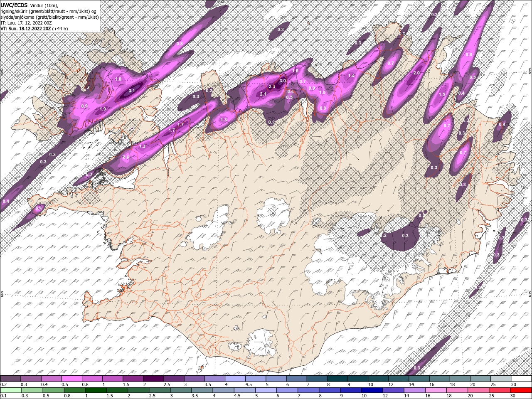Pick the 0.5 swatch in the green-to-red scale
532x399 pixels.
(54, 390)
